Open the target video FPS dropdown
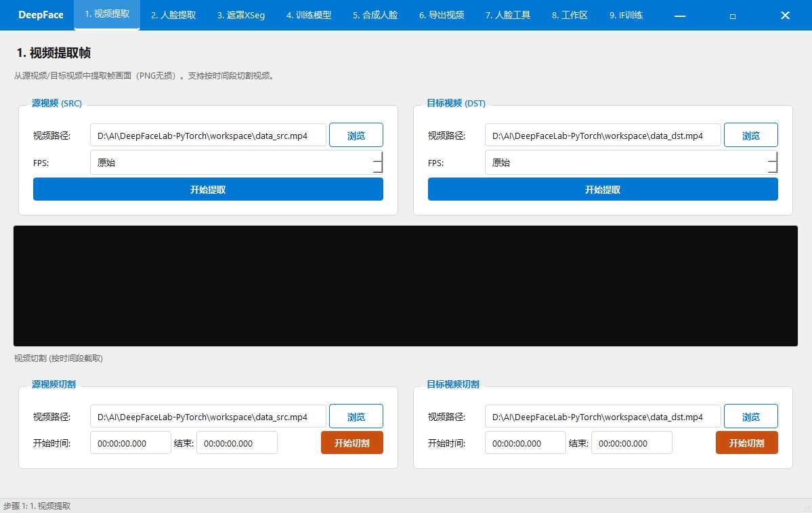The height and width of the screenshot is (513, 812). (x=631, y=162)
